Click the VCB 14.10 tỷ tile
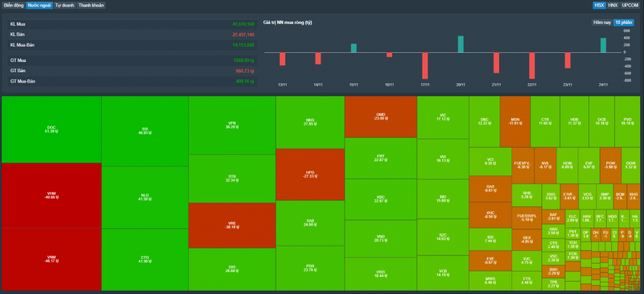 click(443, 273)
